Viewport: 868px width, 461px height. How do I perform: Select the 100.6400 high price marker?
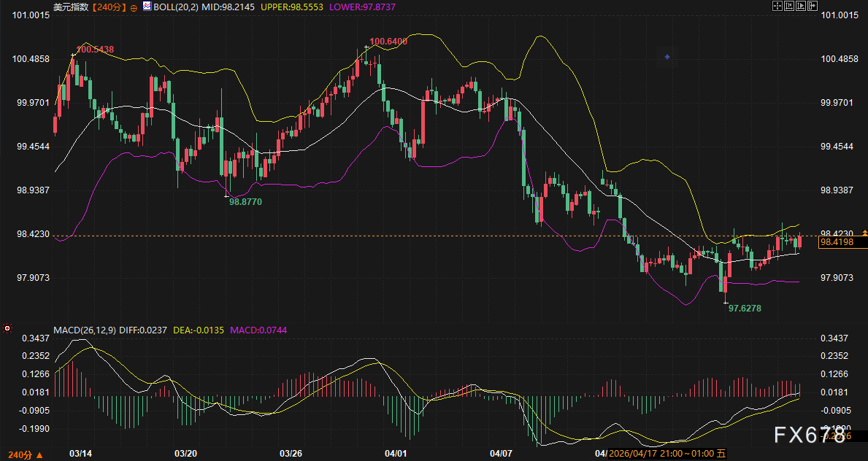click(x=388, y=42)
